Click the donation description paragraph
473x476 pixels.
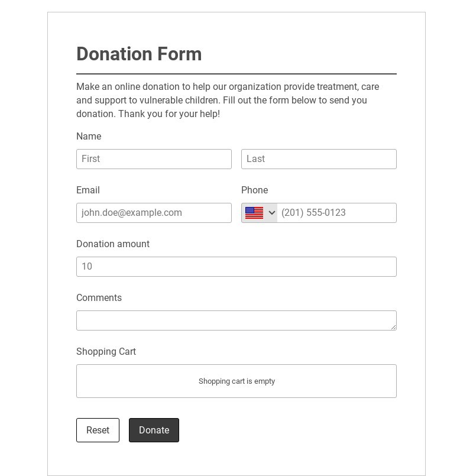(228, 100)
